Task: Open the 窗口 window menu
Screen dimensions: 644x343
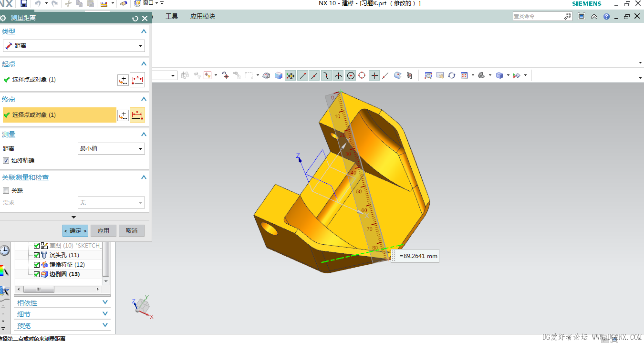Action: pyautogui.click(x=148, y=3)
